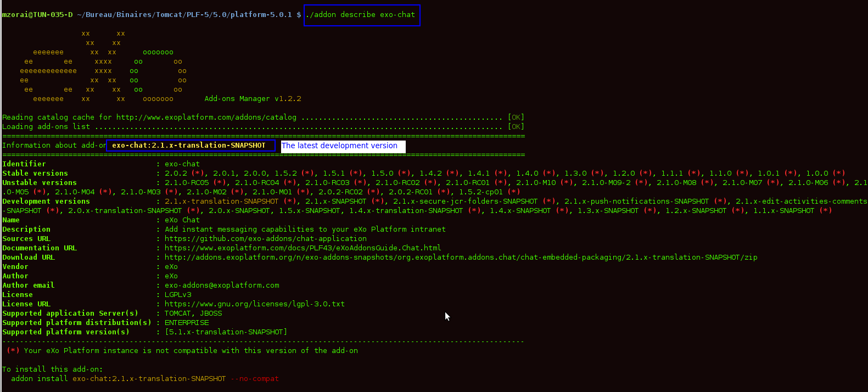Click unstable version '2.1.0-M09-2'
This screenshot has width=868, height=392.
click(606, 183)
